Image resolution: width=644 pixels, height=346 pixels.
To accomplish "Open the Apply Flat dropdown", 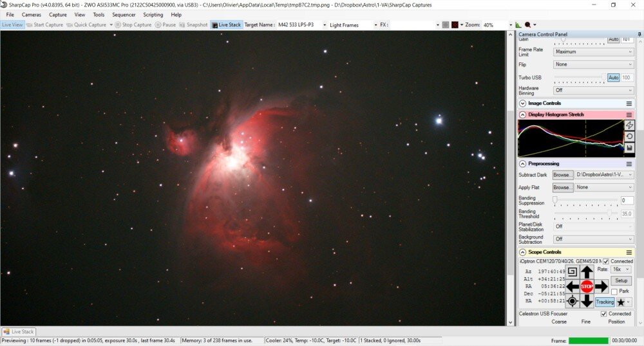I will (604, 187).
